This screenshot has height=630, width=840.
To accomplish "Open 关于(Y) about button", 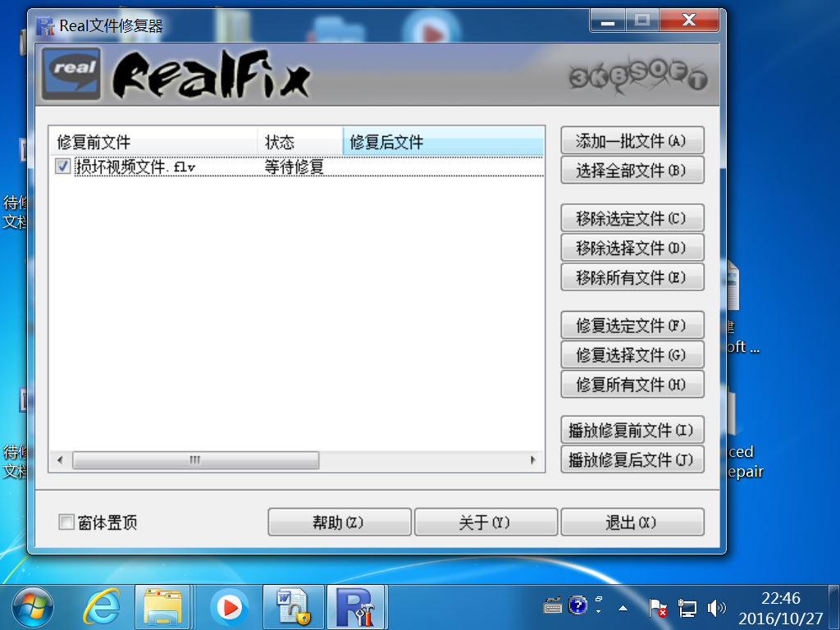I will pos(486,522).
